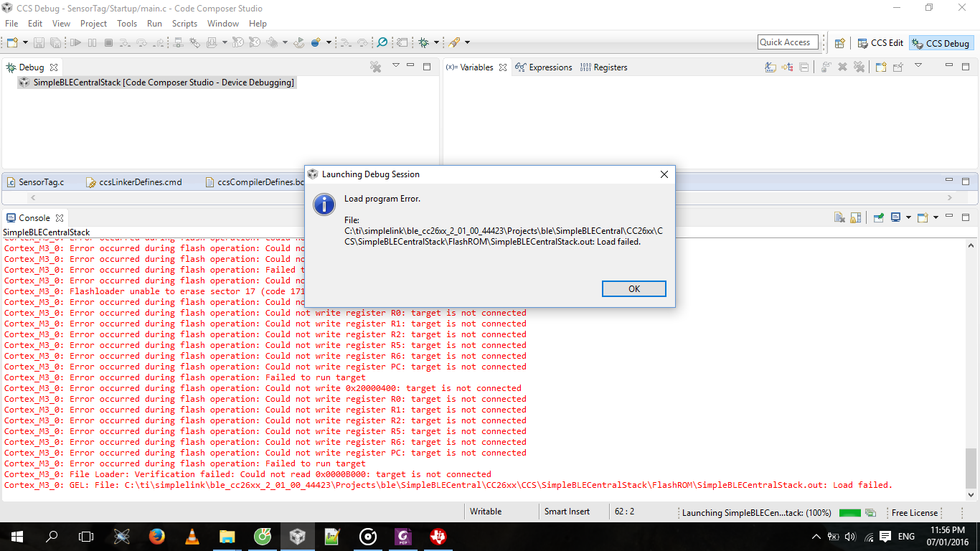Click Remove All Terminated Launches in Debug view

coord(375,67)
